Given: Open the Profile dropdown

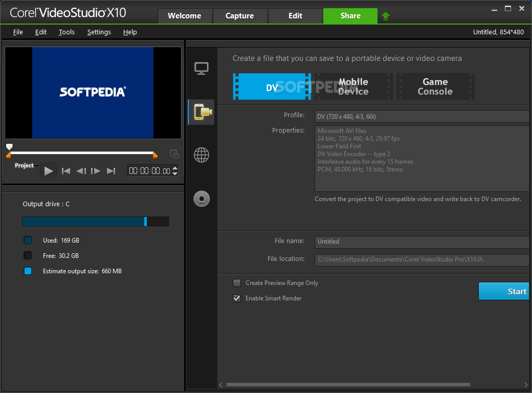Looking at the screenshot, I should (x=422, y=116).
